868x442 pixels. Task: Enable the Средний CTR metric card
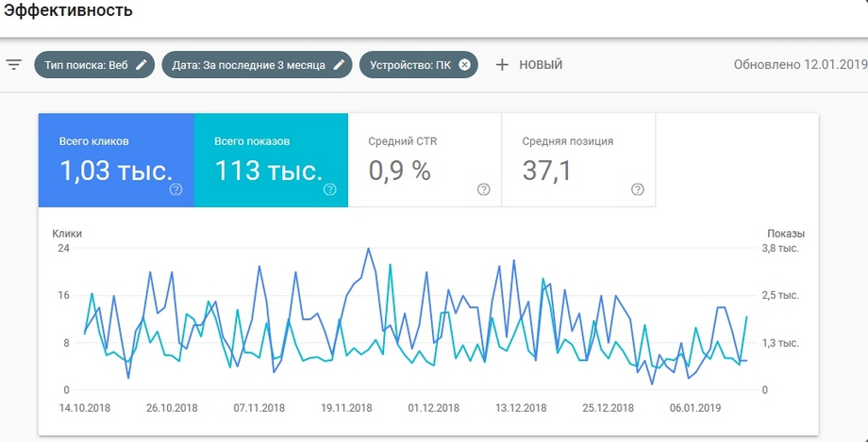pyautogui.click(x=425, y=160)
